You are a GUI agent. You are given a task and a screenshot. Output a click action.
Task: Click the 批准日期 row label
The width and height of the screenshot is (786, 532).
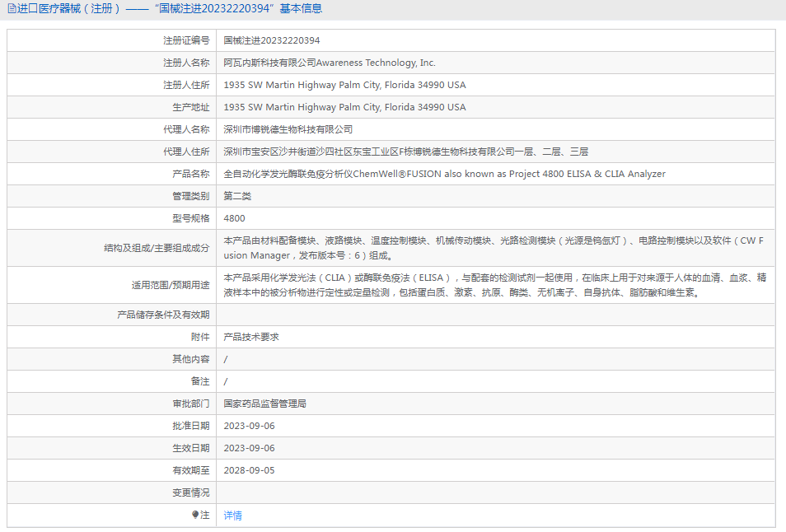(191, 426)
